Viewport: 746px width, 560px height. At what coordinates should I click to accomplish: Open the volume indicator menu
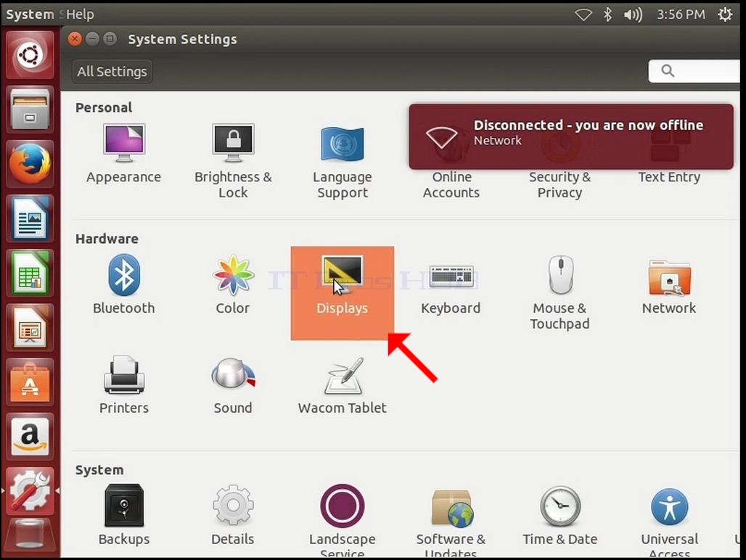tap(634, 15)
